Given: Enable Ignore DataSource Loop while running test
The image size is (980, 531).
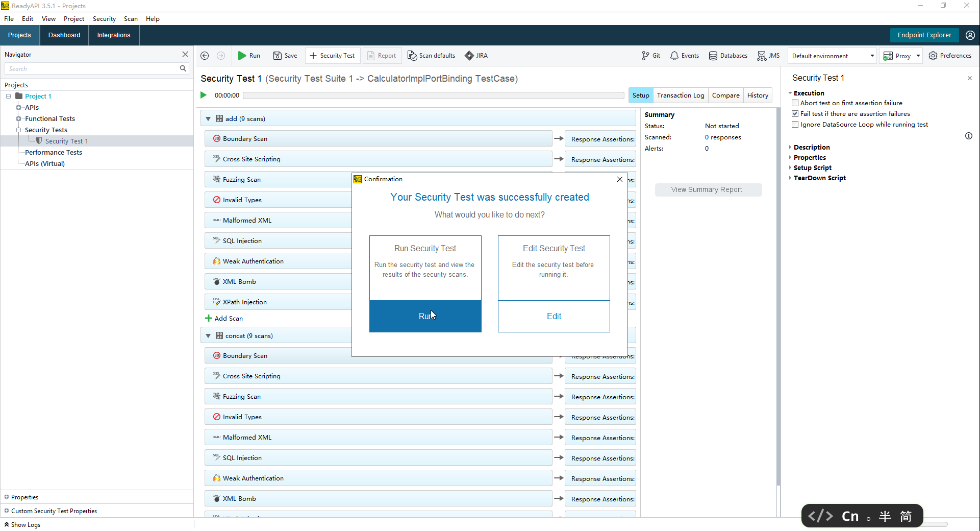Looking at the screenshot, I should tap(795, 125).
